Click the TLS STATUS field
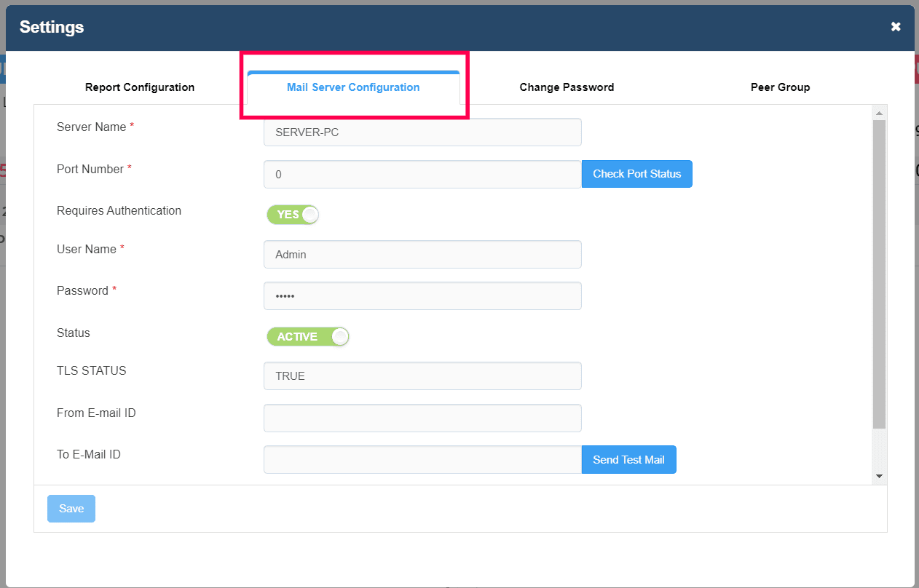This screenshot has width=919, height=588. click(x=422, y=376)
